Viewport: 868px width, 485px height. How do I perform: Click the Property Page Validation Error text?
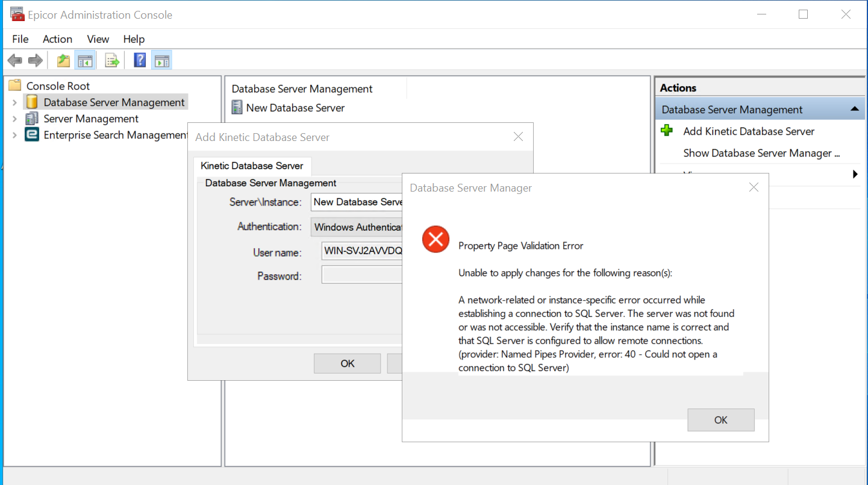(x=520, y=246)
